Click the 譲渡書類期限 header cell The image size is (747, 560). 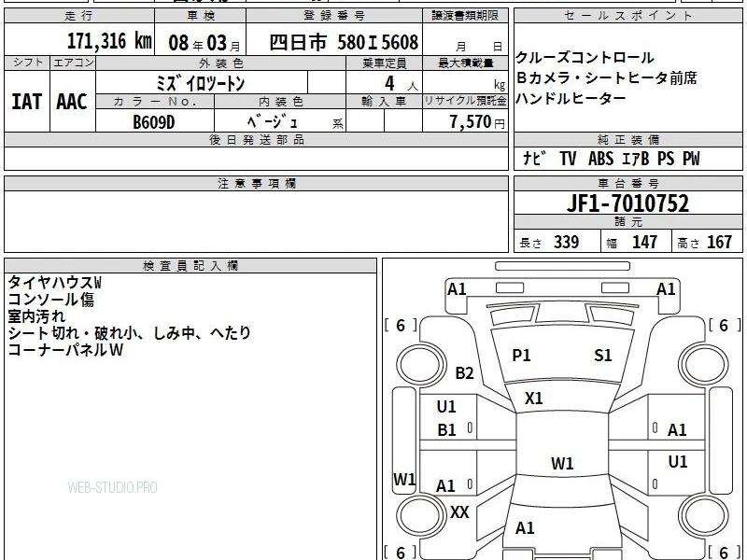point(465,16)
